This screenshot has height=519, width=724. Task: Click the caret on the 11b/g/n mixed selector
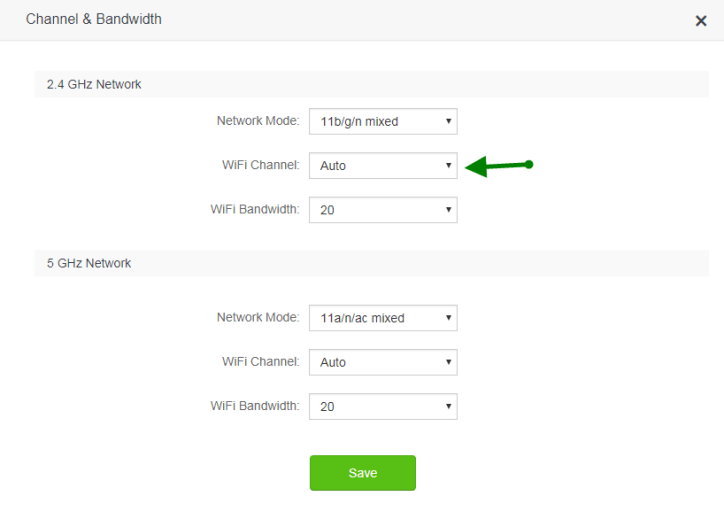point(449,122)
